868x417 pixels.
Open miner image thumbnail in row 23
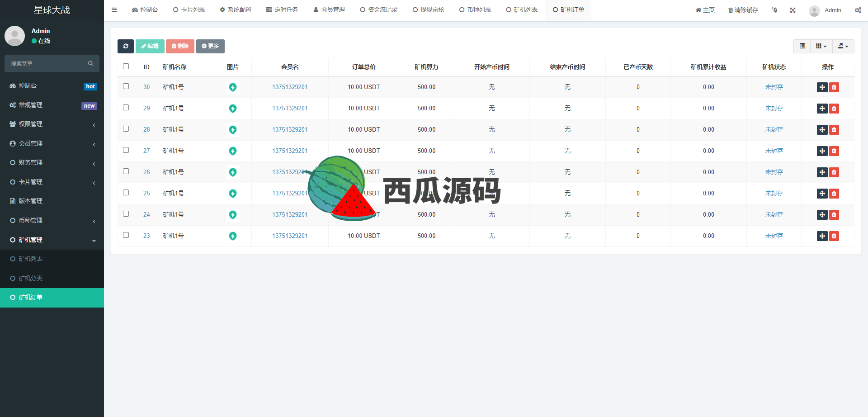click(x=233, y=236)
